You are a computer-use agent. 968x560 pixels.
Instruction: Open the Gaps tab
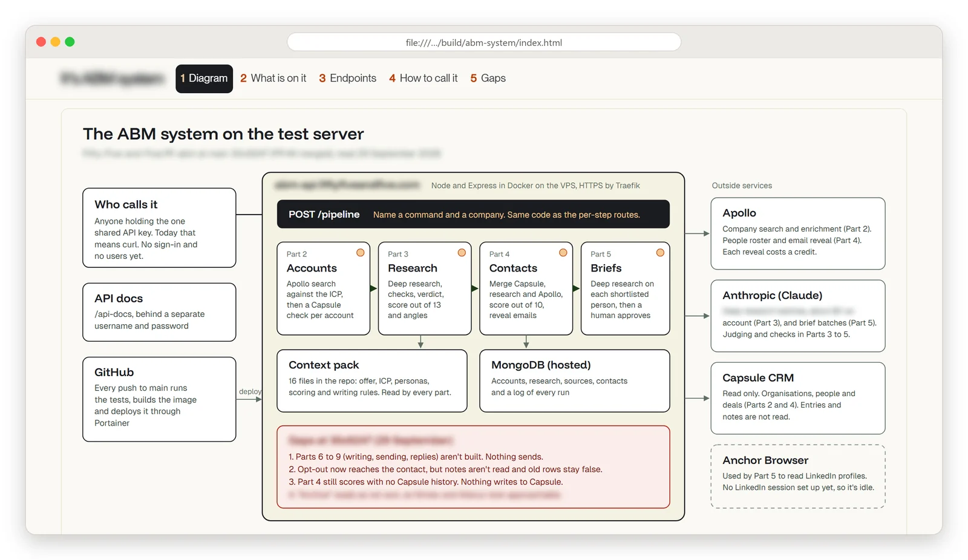(488, 79)
